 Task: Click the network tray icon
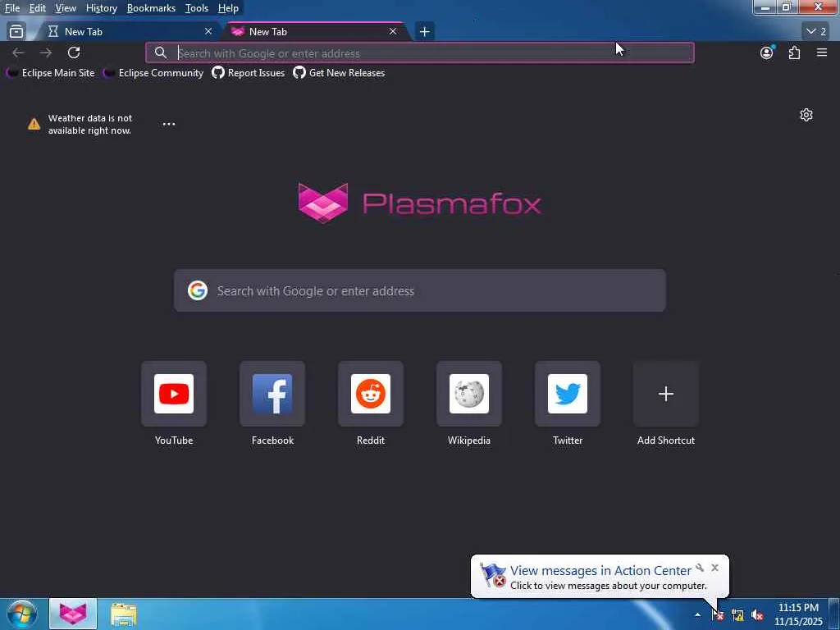tap(737, 615)
